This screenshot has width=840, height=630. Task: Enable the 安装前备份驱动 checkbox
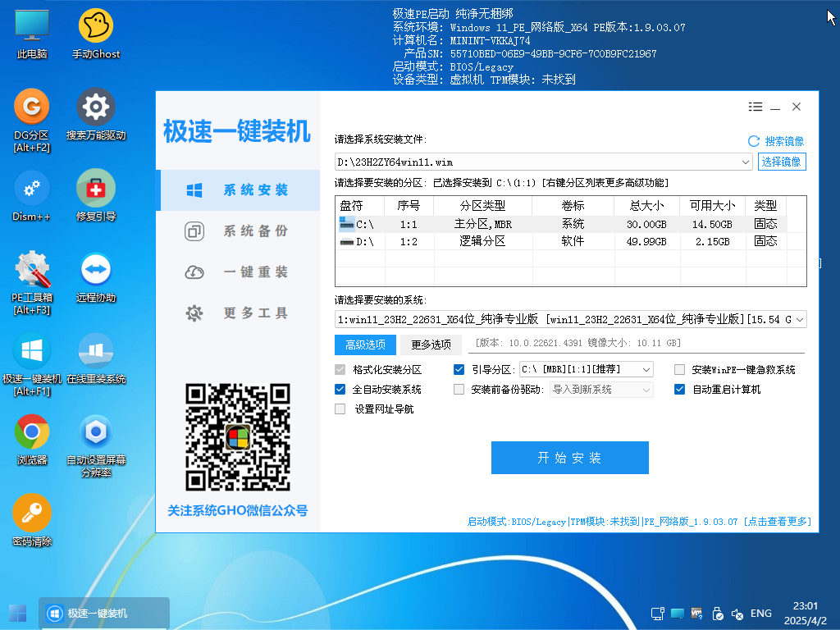[459, 390]
